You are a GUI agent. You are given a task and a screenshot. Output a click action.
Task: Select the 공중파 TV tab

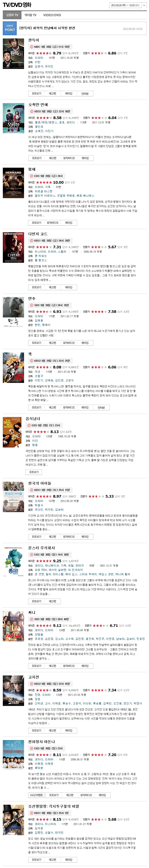(x=12, y=15)
